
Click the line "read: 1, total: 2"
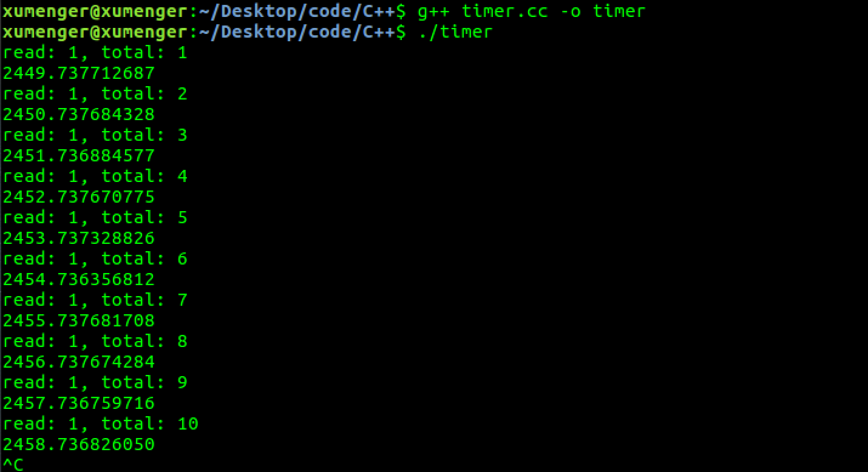point(95,94)
